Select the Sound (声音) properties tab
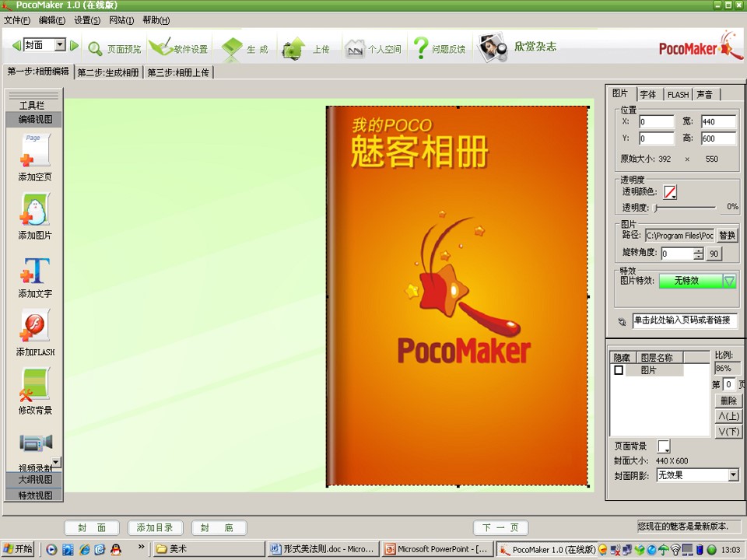 (705, 94)
